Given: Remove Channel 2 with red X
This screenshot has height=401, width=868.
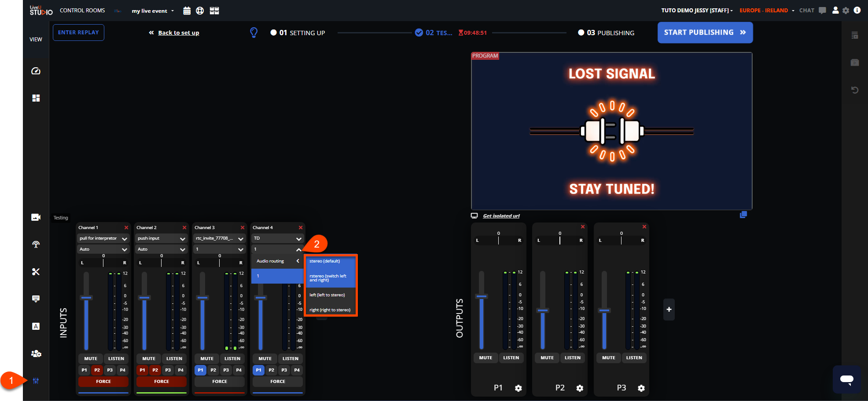Looking at the screenshot, I should (x=184, y=228).
